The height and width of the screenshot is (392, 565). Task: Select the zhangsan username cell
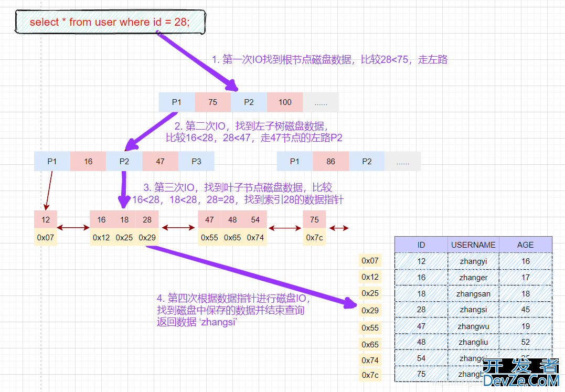tap(474, 294)
